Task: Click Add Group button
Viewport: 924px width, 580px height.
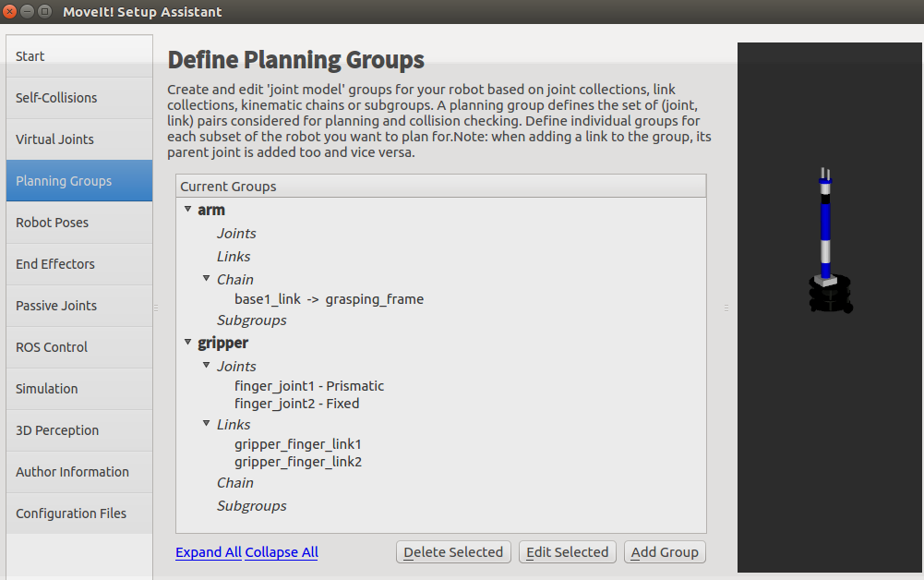Action: coord(665,552)
